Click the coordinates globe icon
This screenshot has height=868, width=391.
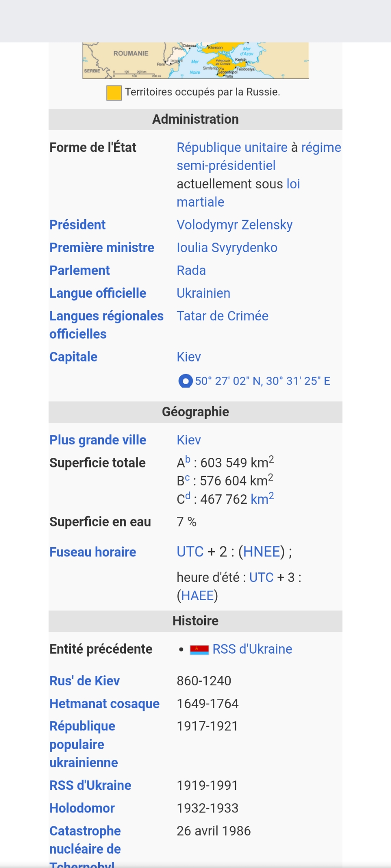tap(186, 381)
